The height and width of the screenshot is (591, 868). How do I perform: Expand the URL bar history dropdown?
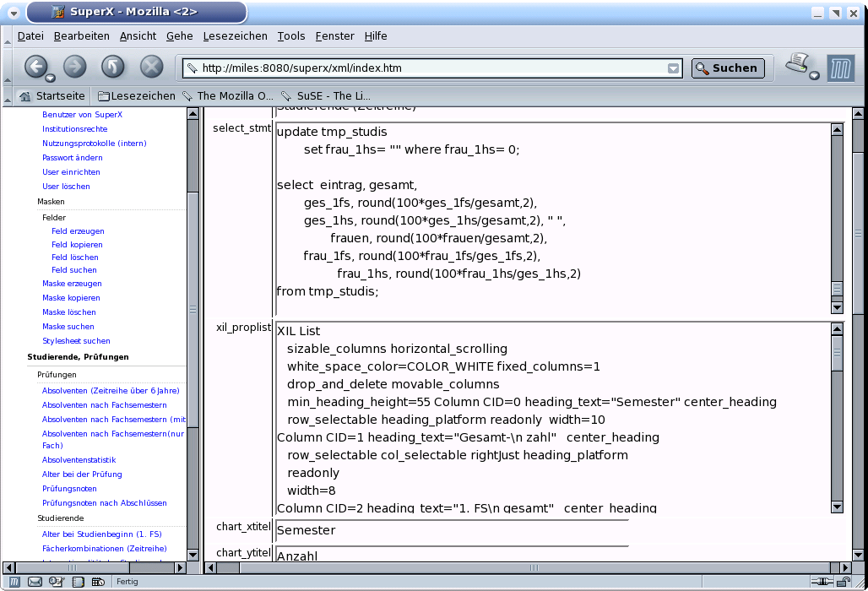pyautogui.click(x=673, y=69)
